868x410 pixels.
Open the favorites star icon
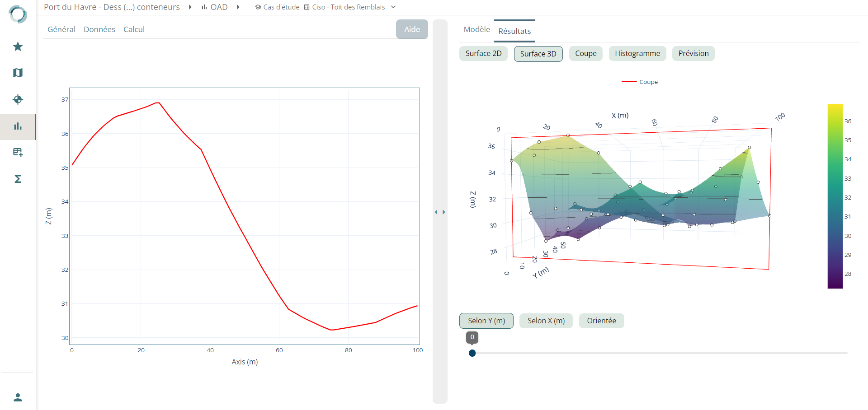pyautogui.click(x=18, y=47)
